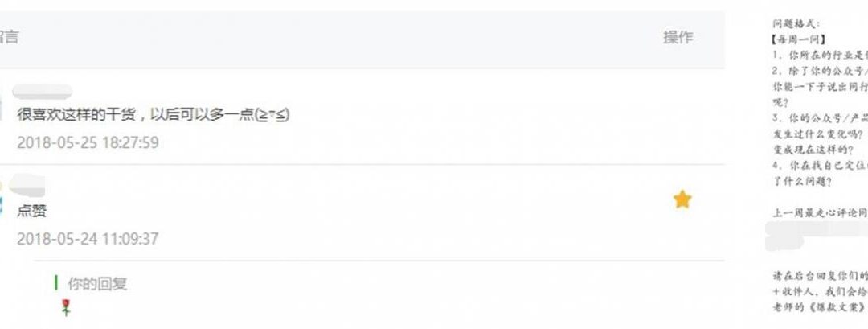The width and height of the screenshot is (868, 329).
Task: Open blurred username above 很喜欢这样的干货 comment
Action: click(x=42, y=92)
